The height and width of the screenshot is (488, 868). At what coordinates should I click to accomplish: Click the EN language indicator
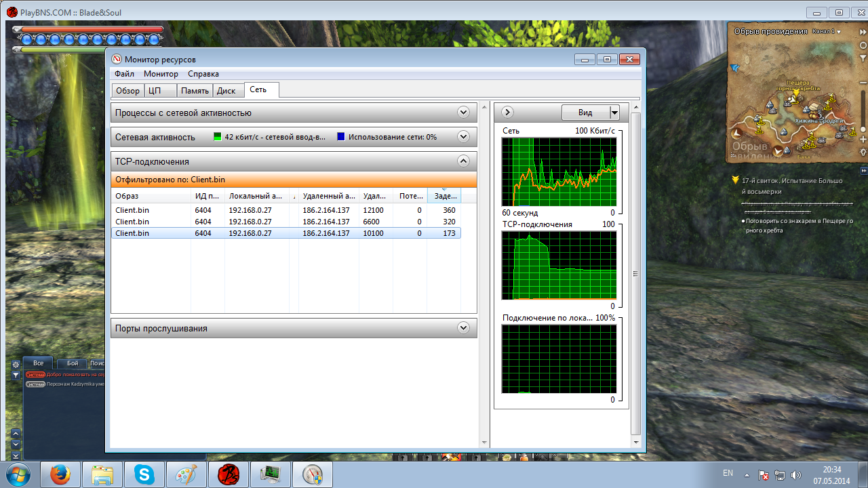pyautogui.click(x=728, y=473)
